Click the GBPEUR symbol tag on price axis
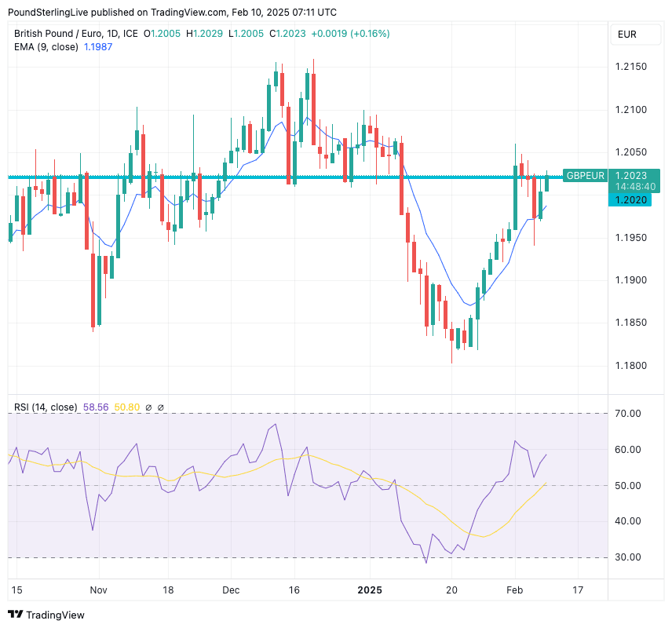The width and height of the screenshot is (672, 628). (586, 176)
